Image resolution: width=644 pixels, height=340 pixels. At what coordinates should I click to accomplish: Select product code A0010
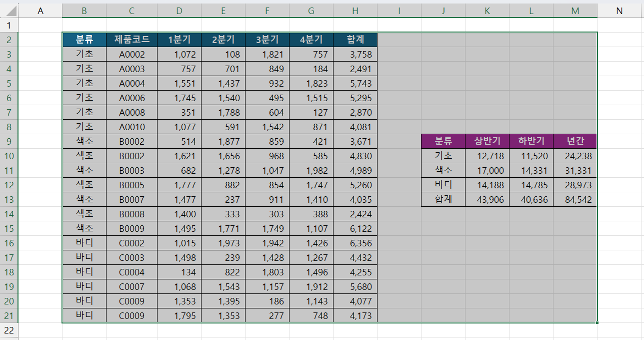(131, 127)
